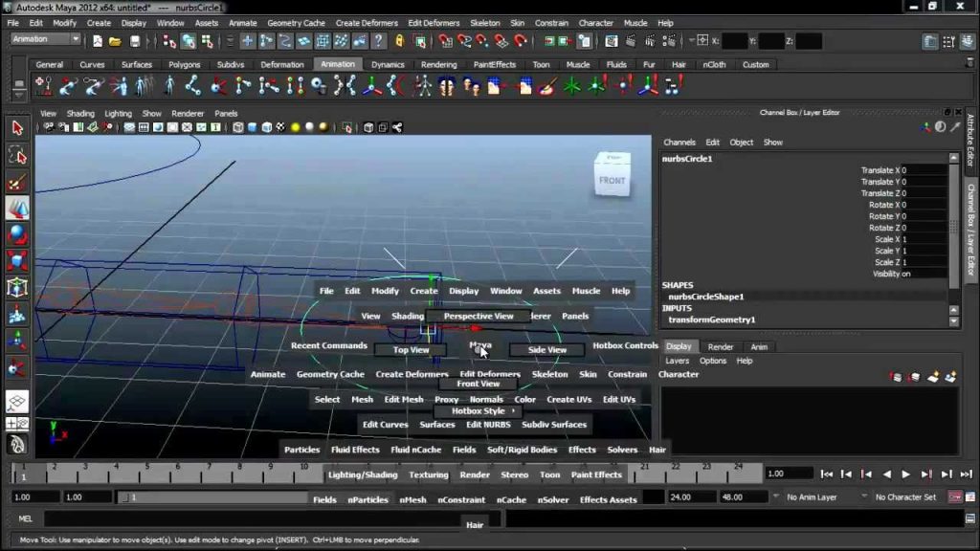The image size is (980, 551).
Task: Open the Animation menu set dropdown
Action: 46,38
